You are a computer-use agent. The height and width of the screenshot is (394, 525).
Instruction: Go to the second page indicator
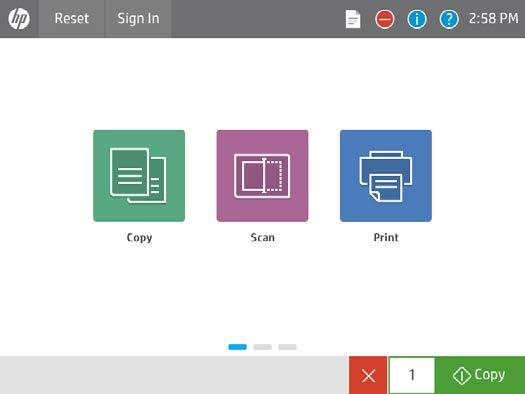262,347
